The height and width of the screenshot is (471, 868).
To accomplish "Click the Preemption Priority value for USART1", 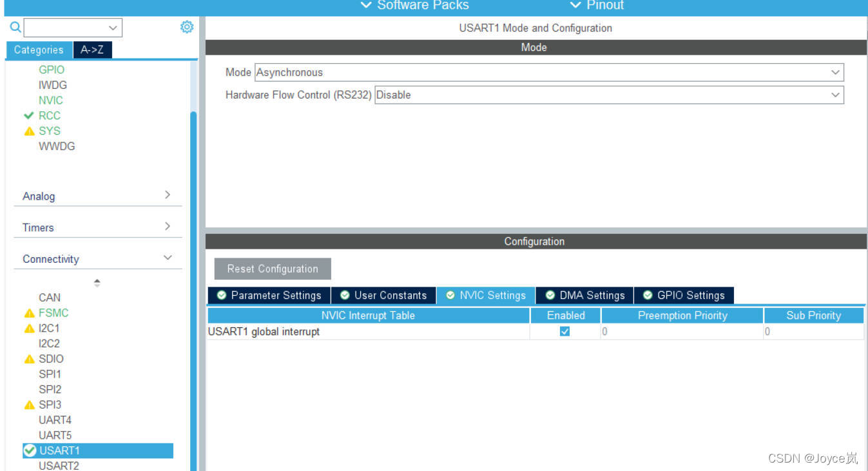I will (x=682, y=332).
